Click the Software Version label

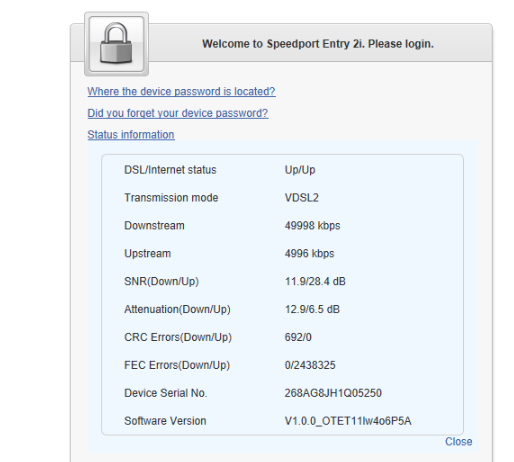(x=165, y=421)
